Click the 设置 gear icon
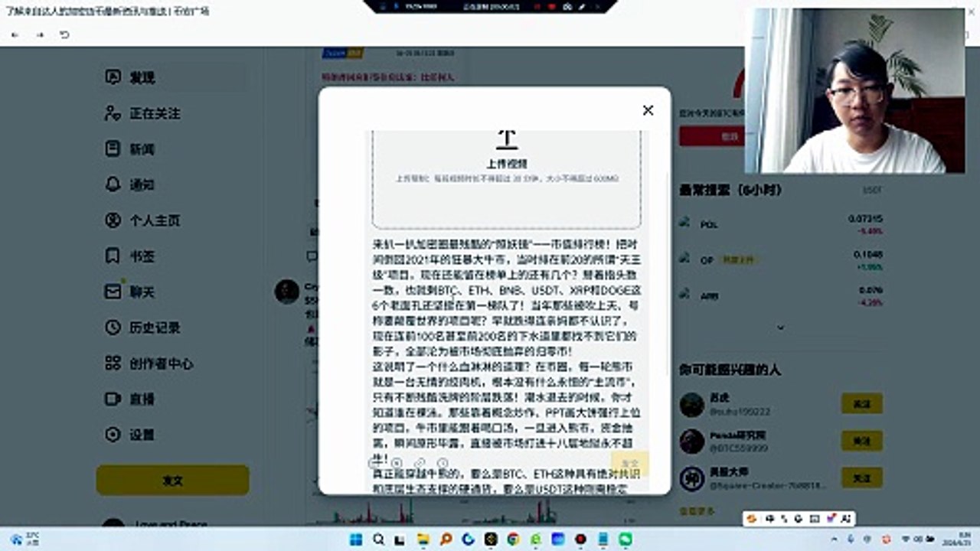This screenshot has height=551, width=980. pos(113,435)
